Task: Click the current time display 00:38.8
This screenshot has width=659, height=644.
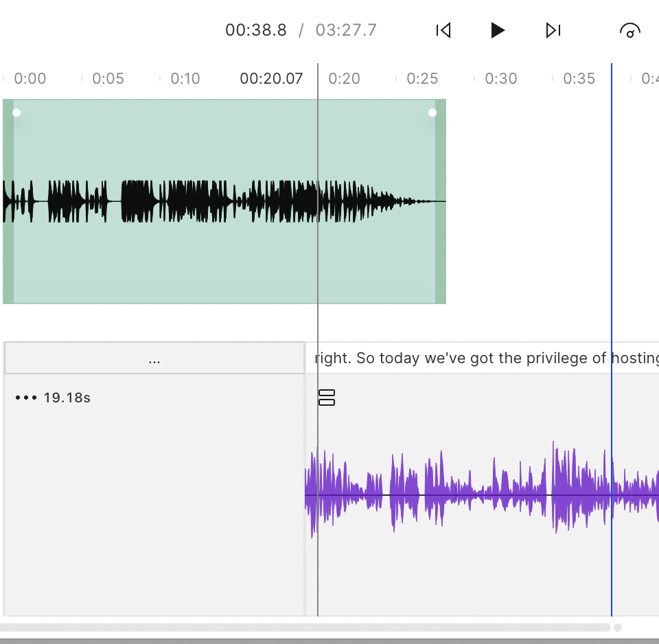Action: click(256, 30)
